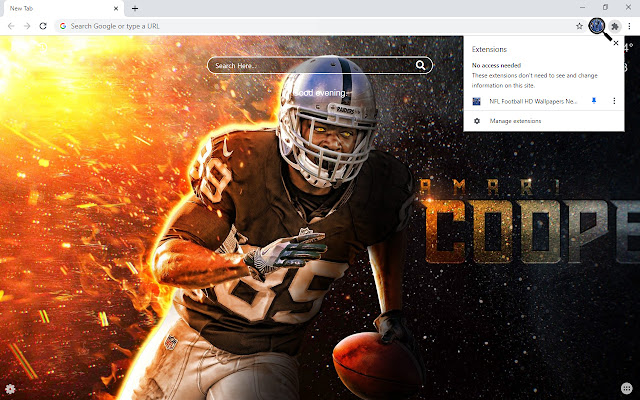Select NFL Football HD Wallpapers extension entry
Screen dimensions: 640x400
point(533,101)
